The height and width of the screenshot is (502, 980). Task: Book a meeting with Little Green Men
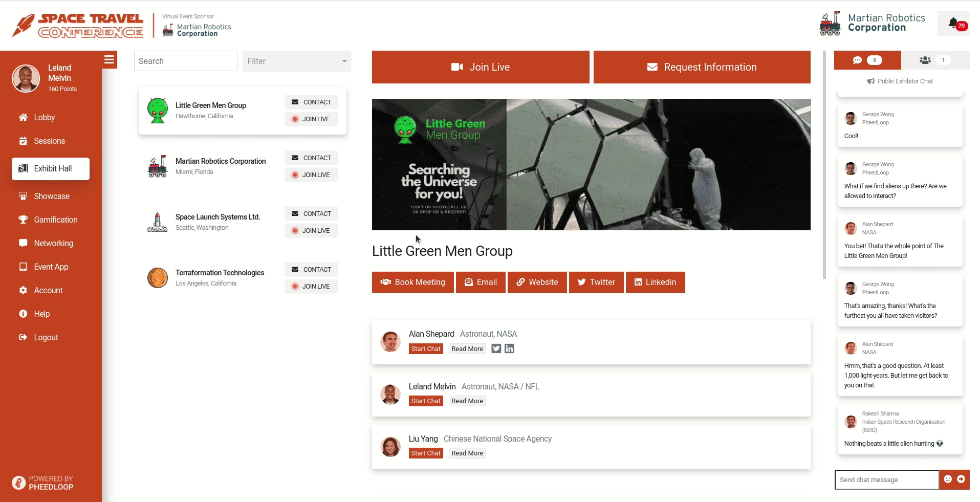412,282
